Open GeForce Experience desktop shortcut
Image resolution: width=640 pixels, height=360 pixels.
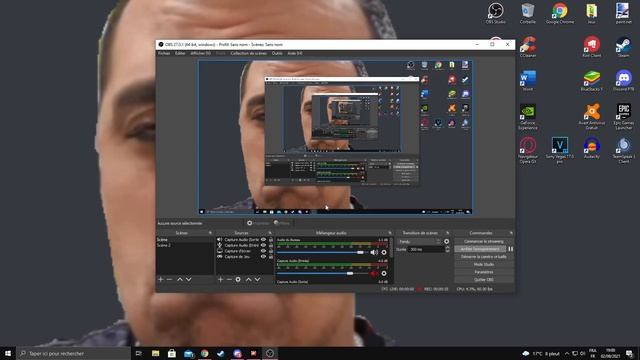tap(528, 117)
